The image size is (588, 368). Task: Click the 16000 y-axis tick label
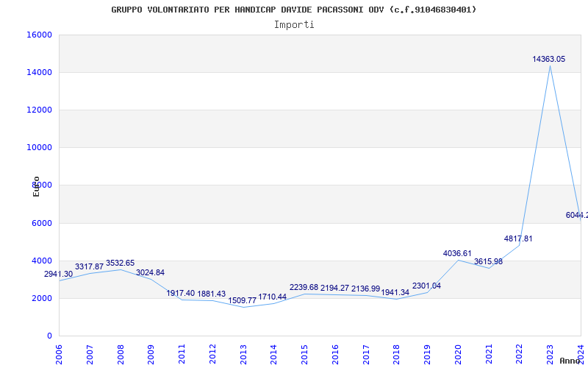(x=39, y=35)
